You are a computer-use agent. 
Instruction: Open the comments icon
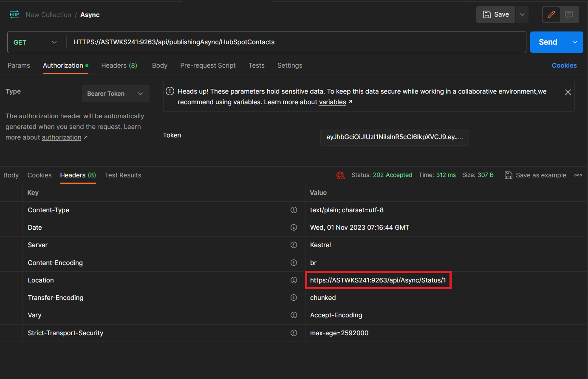(569, 14)
